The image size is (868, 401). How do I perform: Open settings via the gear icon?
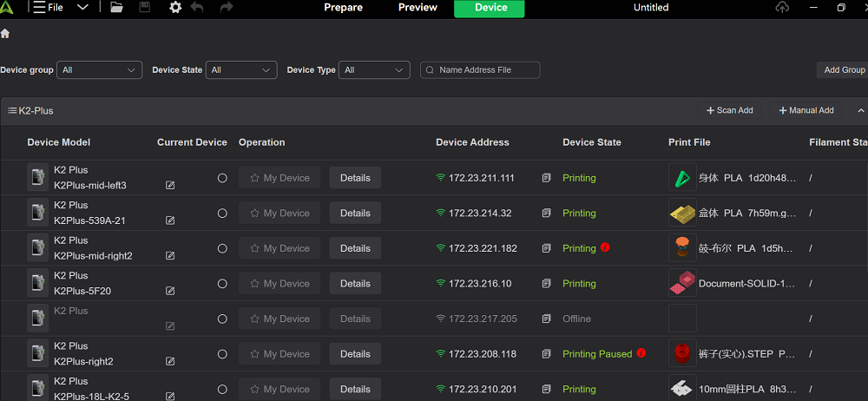click(x=175, y=8)
